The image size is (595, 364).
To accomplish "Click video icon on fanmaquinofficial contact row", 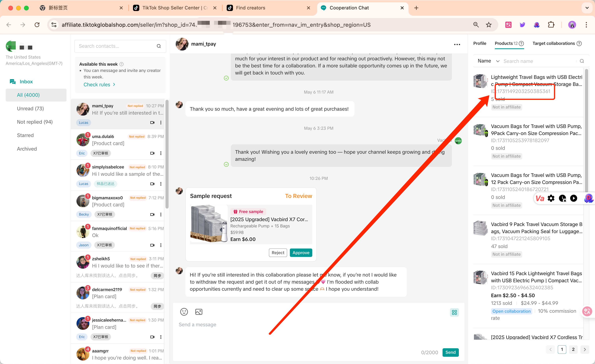I will 152,245.
